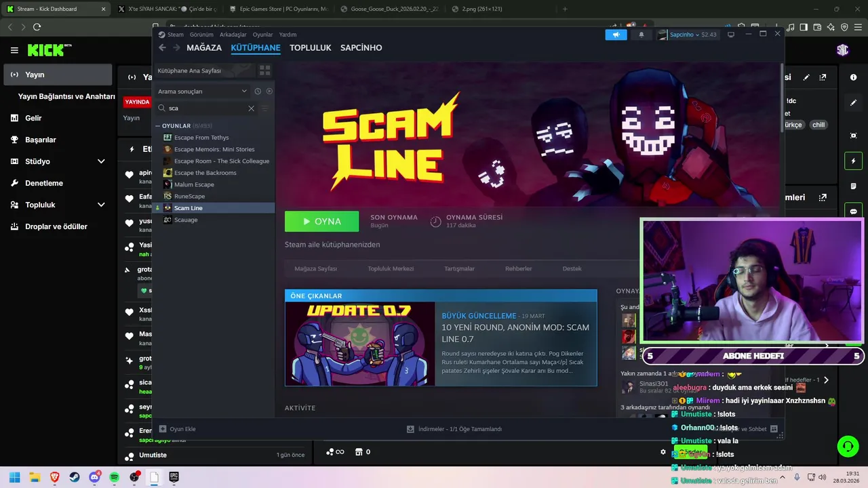Open advanced search filter options icon
The width and height of the screenshot is (868, 488).
[x=265, y=108]
